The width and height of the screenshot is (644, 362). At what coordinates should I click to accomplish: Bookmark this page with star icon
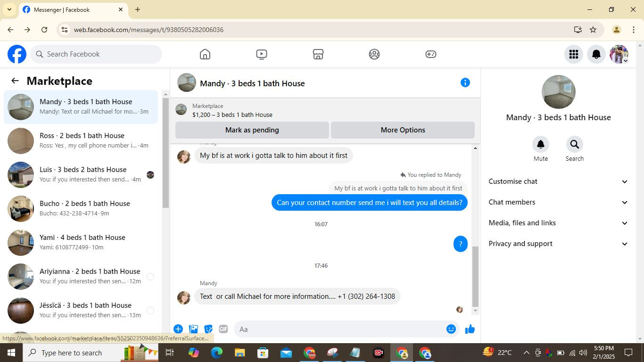tap(593, 30)
